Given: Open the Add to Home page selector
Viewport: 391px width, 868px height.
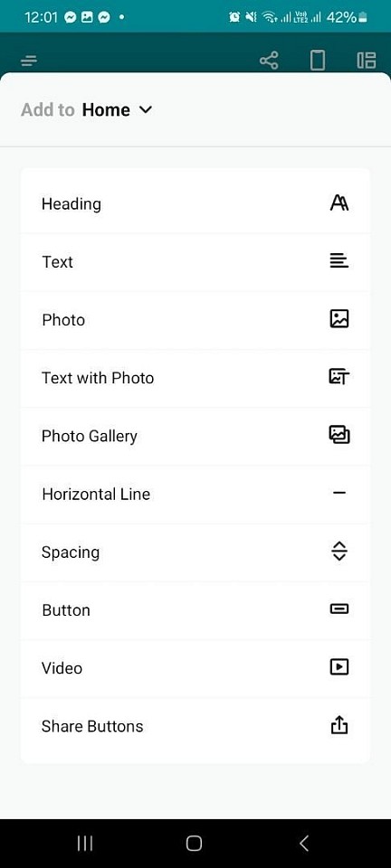Looking at the screenshot, I should click(x=86, y=109).
